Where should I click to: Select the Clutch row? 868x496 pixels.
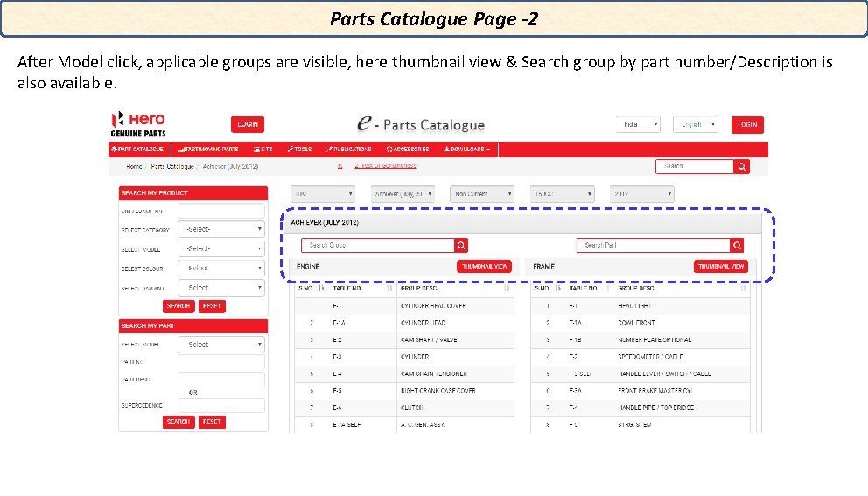click(x=404, y=408)
